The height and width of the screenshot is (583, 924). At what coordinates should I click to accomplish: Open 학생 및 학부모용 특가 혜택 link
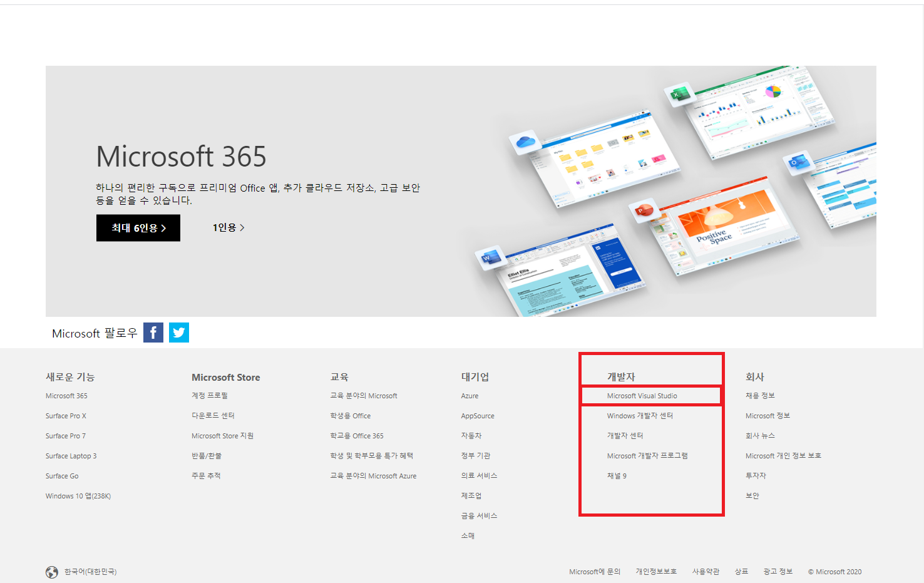click(x=372, y=456)
